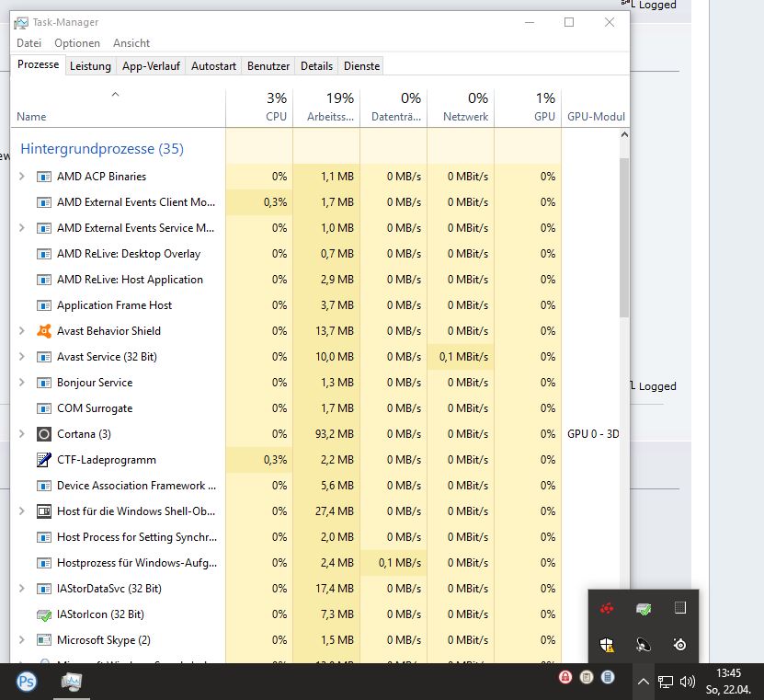Click the Task-Manager taskbar icon
This screenshot has width=764, height=700.
point(72,682)
